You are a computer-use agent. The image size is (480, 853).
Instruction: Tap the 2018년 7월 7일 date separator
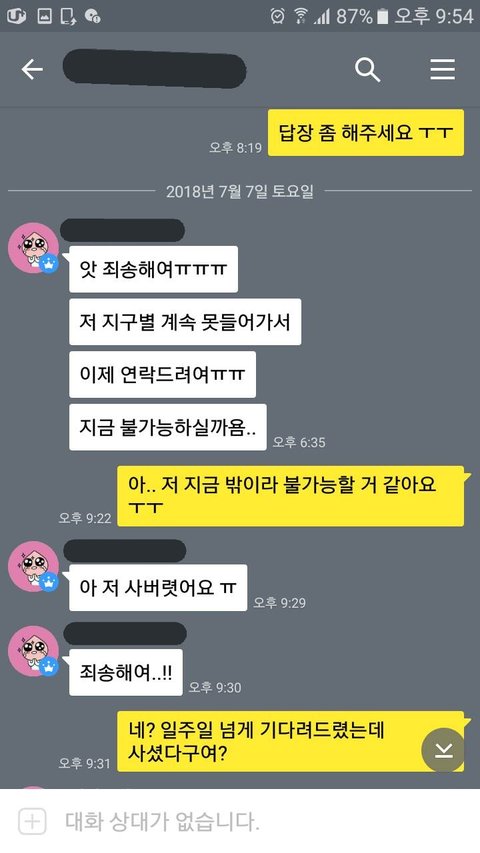(240, 191)
